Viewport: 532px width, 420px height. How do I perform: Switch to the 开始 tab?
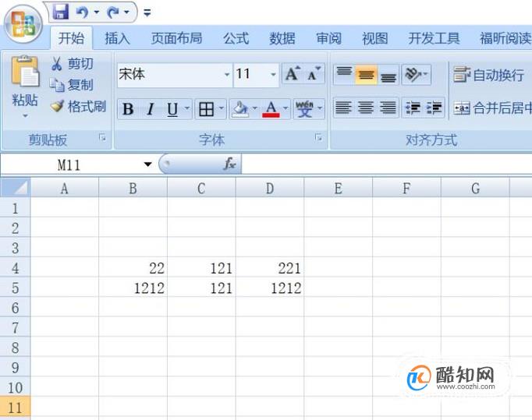click(x=71, y=38)
